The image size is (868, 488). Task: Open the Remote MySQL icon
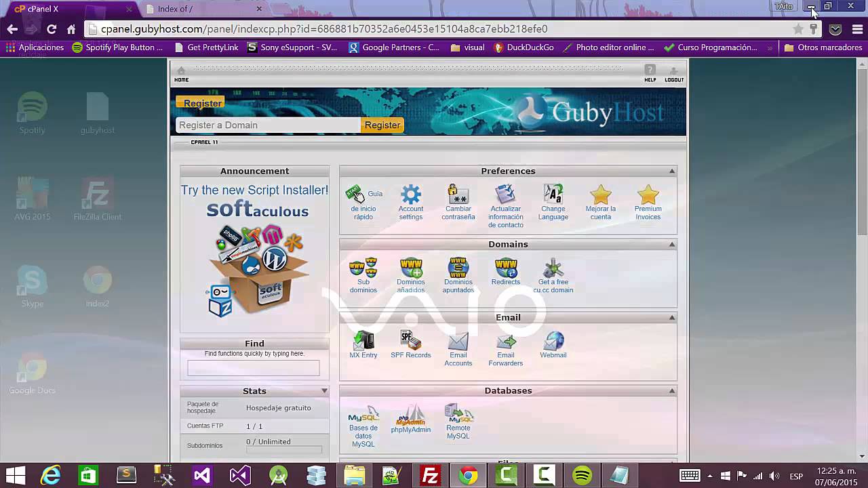tap(458, 414)
